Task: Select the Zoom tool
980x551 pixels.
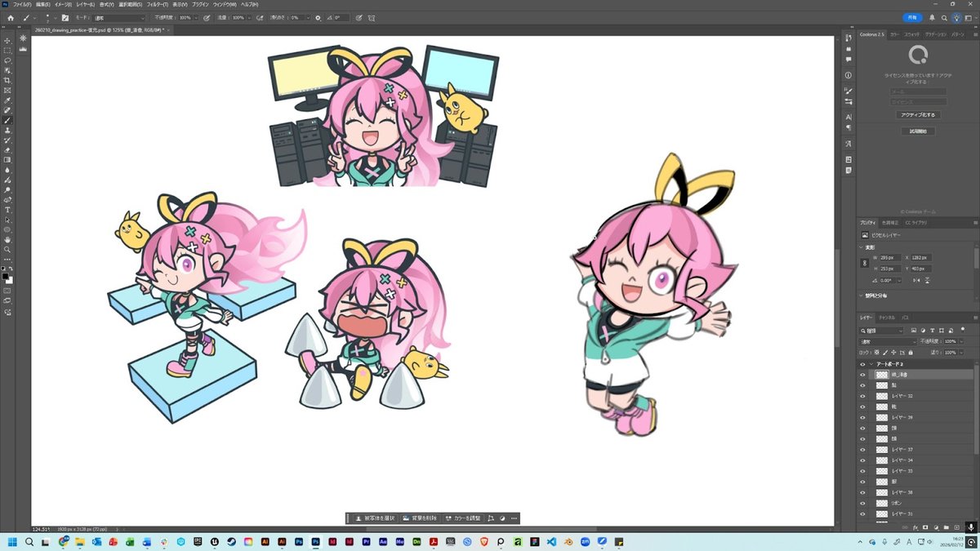Action: click(x=7, y=250)
